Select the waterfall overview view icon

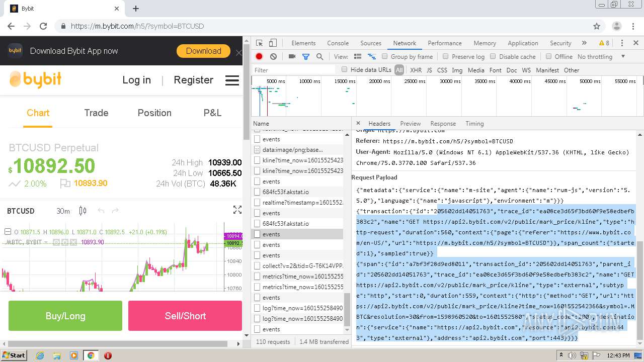[x=372, y=57]
